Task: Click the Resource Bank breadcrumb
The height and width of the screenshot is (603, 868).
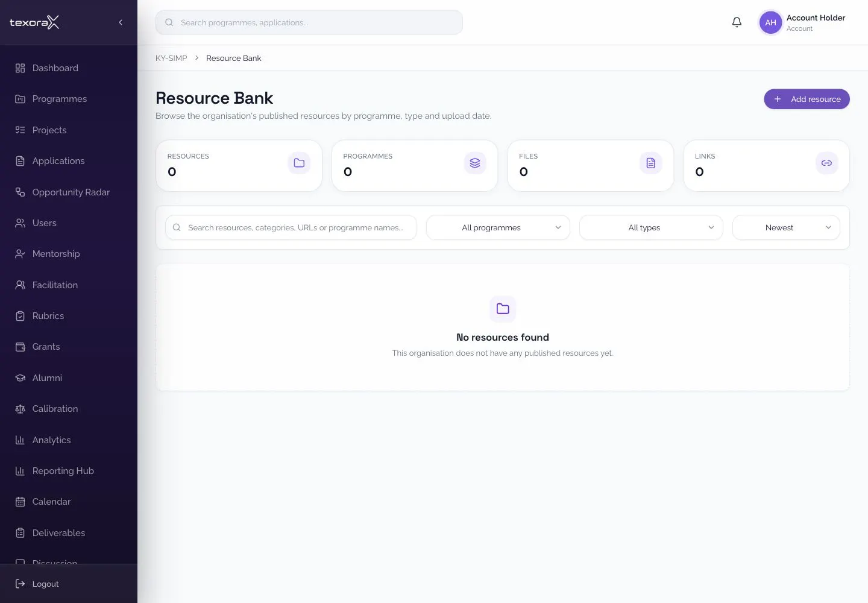Action: 234,58
